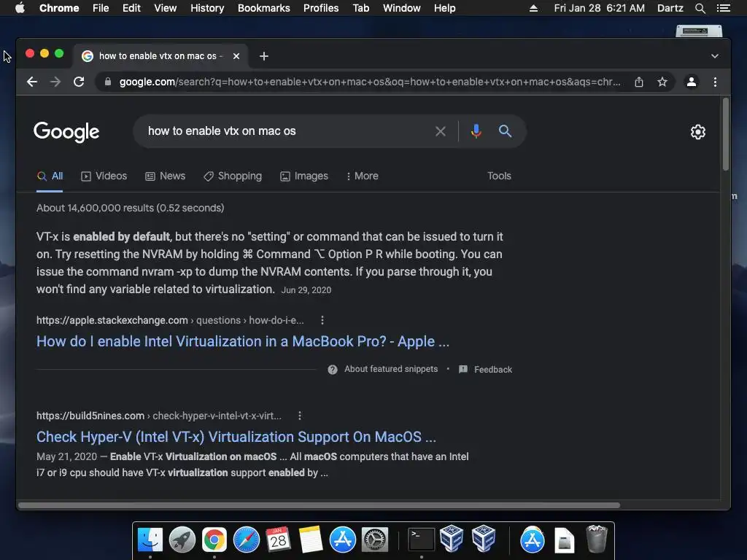Open a new tab with the plus button
Screen dimensions: 747x560
coord(264,56)
